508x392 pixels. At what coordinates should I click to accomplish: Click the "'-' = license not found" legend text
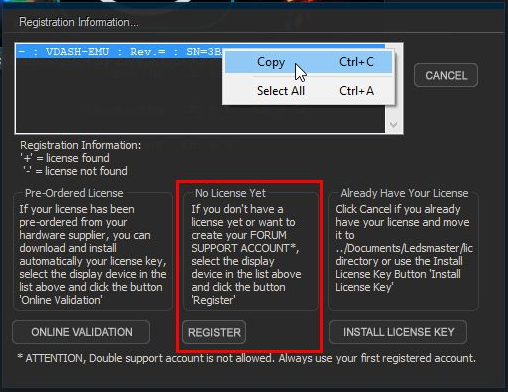tap(75, 171)
